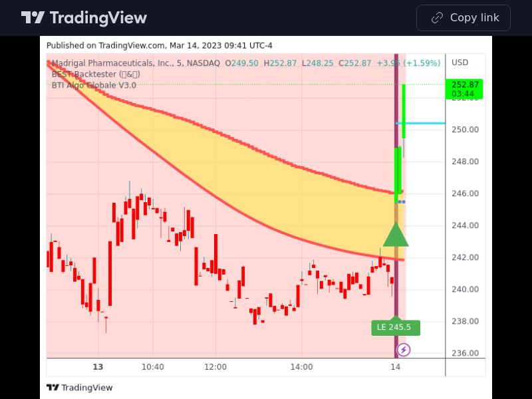Click the 14 date axis label
Viewport: 532px width, 399px height.
click(395, 367)
